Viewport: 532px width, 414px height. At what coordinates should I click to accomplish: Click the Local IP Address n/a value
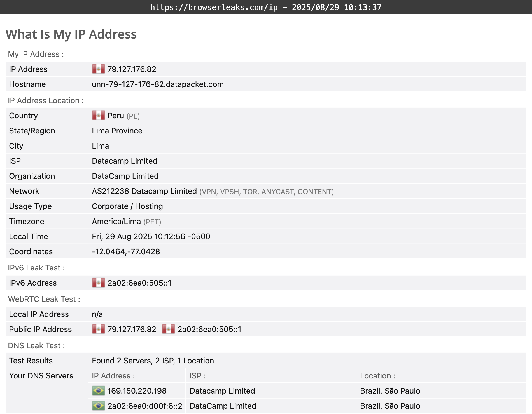point(97,314)
